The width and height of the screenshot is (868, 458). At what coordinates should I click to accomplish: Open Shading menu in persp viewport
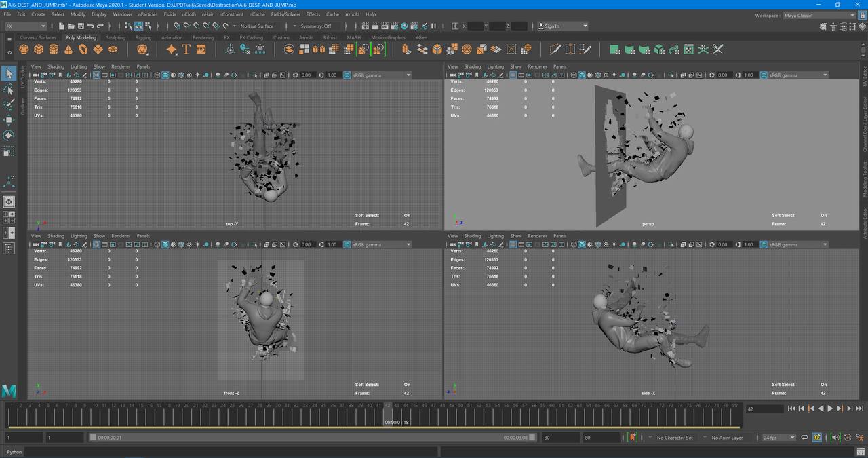pos(473,66)
